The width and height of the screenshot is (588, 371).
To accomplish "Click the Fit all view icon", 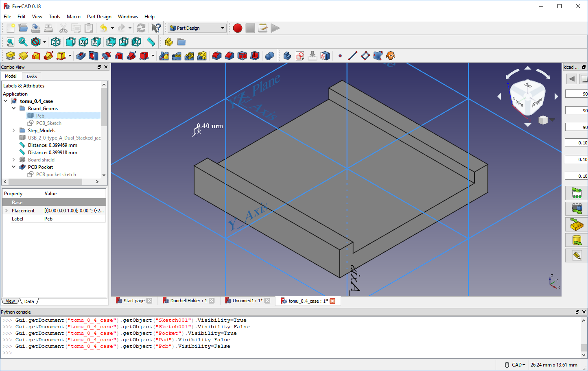I will [10, 42].
